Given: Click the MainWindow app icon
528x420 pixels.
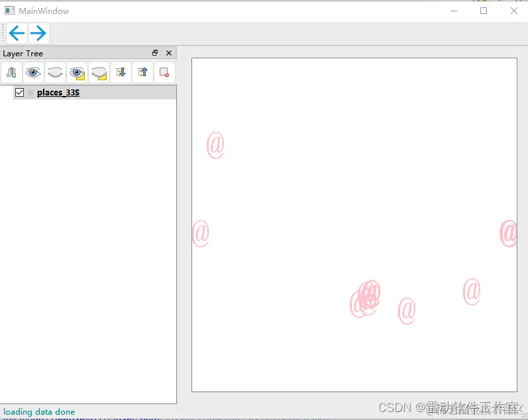Looking at the screenshot, I should click(9, 11).
